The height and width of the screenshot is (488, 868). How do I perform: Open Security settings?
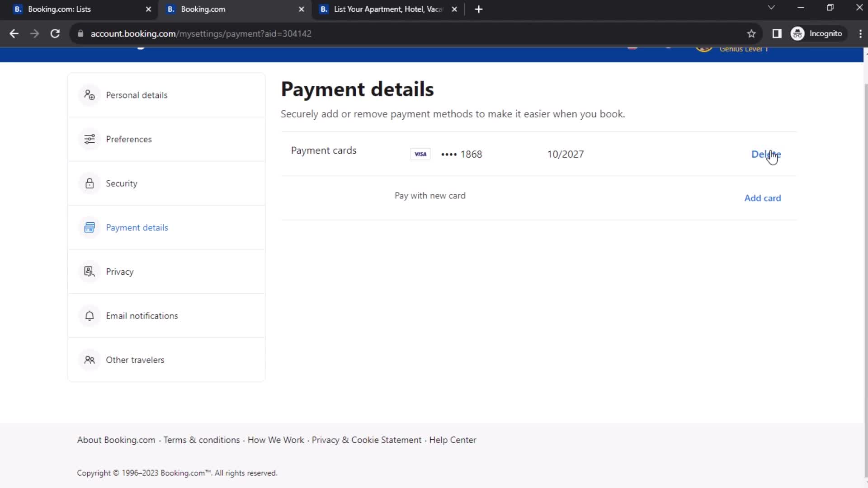pyautogui.click(x=166, y=183)
